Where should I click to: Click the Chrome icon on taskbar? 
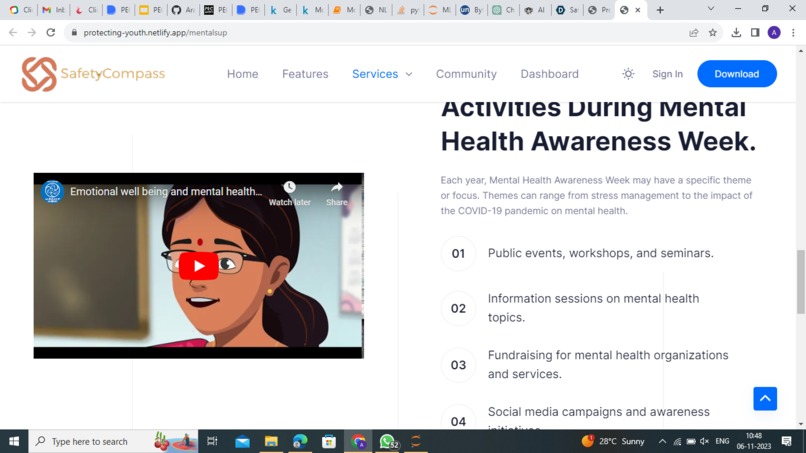358,441
